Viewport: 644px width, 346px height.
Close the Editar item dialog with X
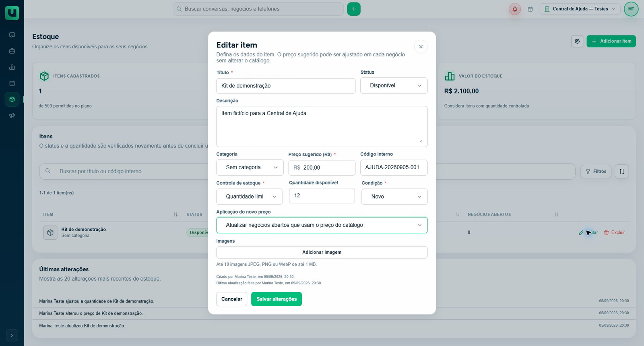pyautogui.click(x=421, y=46)
